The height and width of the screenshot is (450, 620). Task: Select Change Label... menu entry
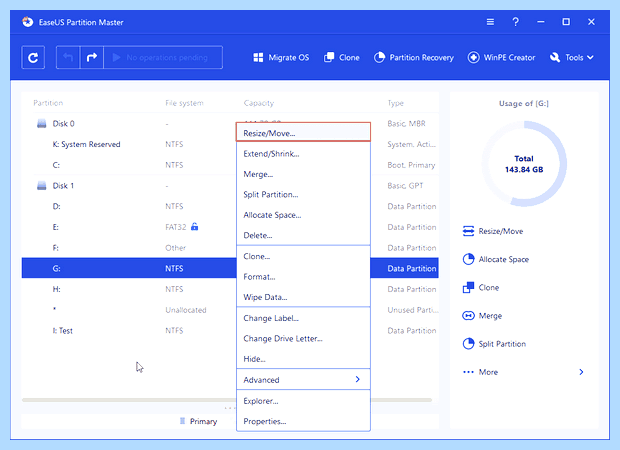303,318
